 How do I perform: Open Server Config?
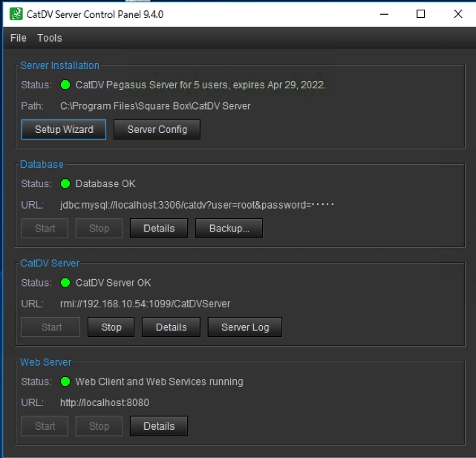pos(157,129)
